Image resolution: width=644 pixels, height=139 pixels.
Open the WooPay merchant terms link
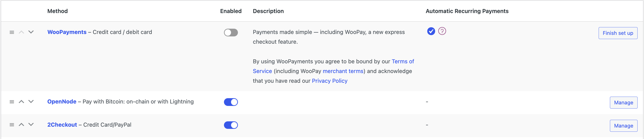pyautogui.click(x=343, y=71)
